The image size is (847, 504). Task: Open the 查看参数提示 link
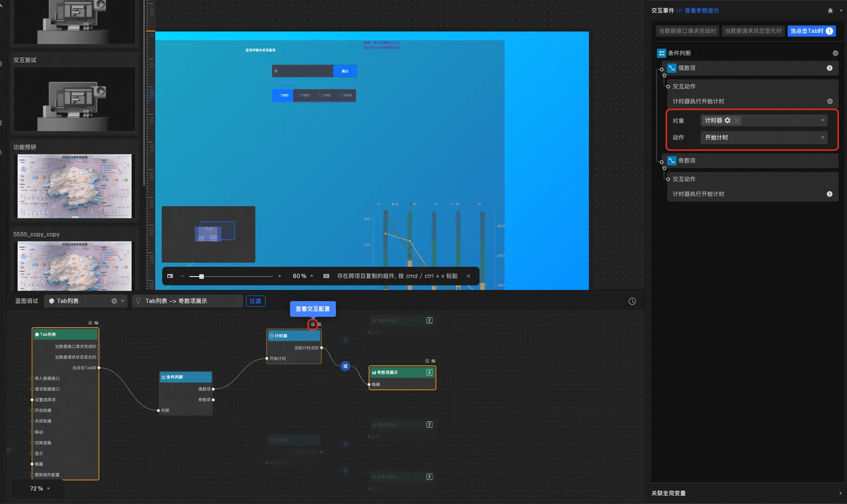[x=702, y=11]
